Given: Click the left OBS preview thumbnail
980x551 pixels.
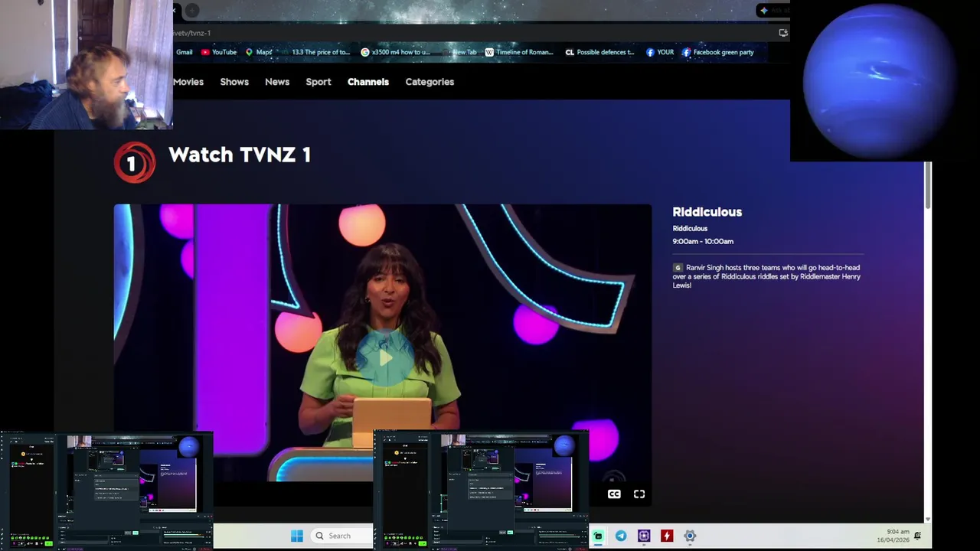Looking at the screenshot, I should coord(106,491).
